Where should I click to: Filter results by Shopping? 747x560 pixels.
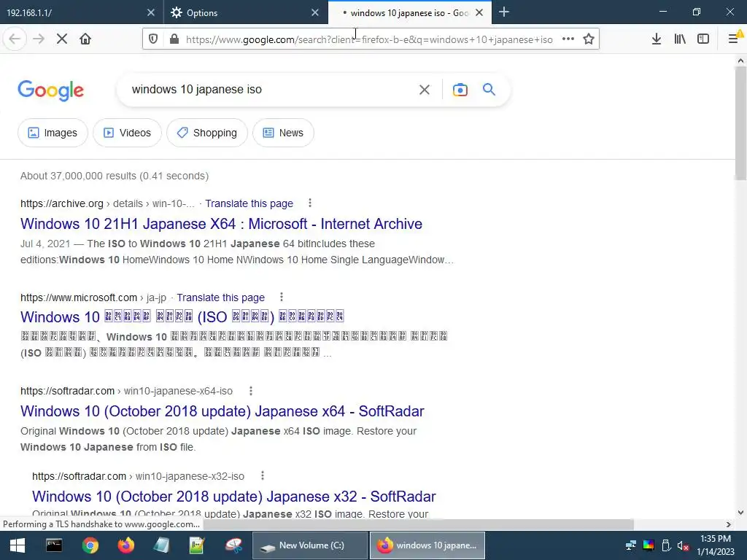click(x=207, y=133)
